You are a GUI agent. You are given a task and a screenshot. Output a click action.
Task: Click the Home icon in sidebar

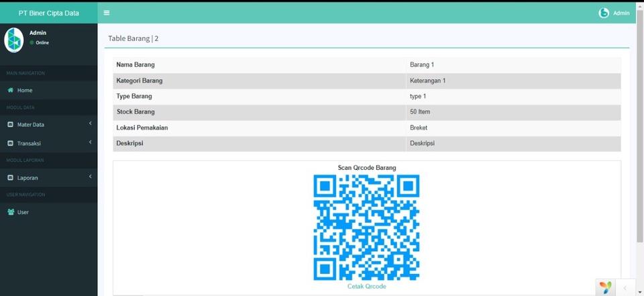point(11,90)
